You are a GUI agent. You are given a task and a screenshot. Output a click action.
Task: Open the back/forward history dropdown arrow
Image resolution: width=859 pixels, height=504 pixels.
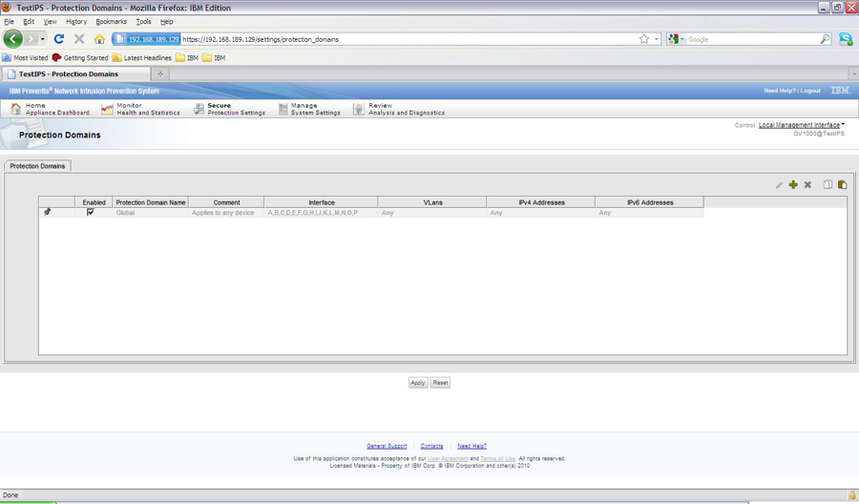click(43, 39)
